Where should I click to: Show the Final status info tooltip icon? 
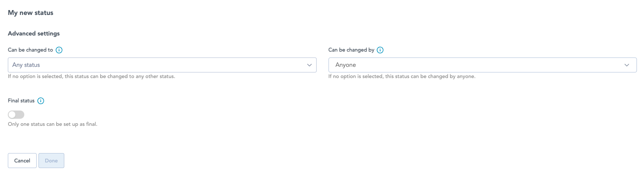[41, 101]
